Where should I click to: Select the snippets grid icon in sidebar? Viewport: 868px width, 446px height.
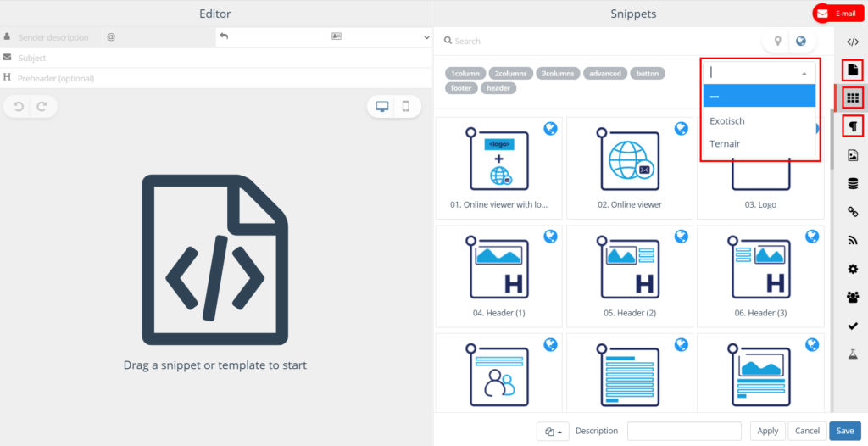853,98
